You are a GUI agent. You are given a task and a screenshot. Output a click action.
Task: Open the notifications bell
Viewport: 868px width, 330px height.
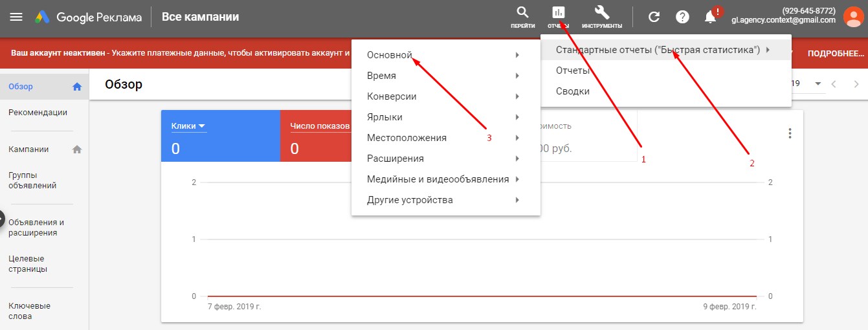click(x=711, y=17)
